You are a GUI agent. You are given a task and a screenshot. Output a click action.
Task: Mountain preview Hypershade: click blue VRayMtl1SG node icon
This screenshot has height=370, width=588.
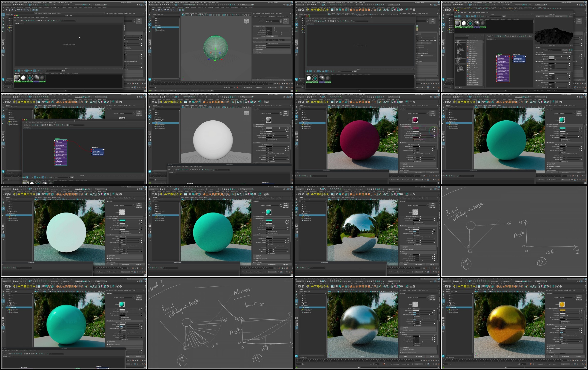(515, 57)
